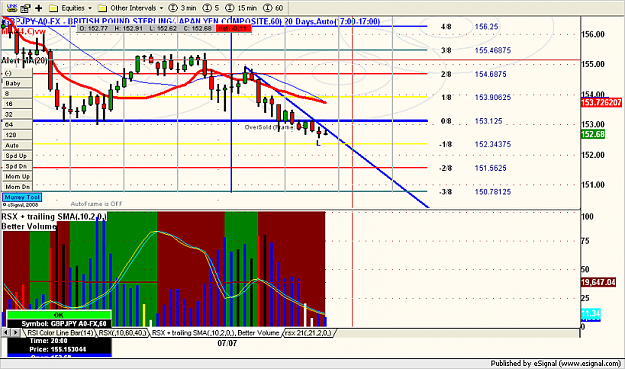
Task: Select the 8 frame button
Action: (x=17, y=94)
